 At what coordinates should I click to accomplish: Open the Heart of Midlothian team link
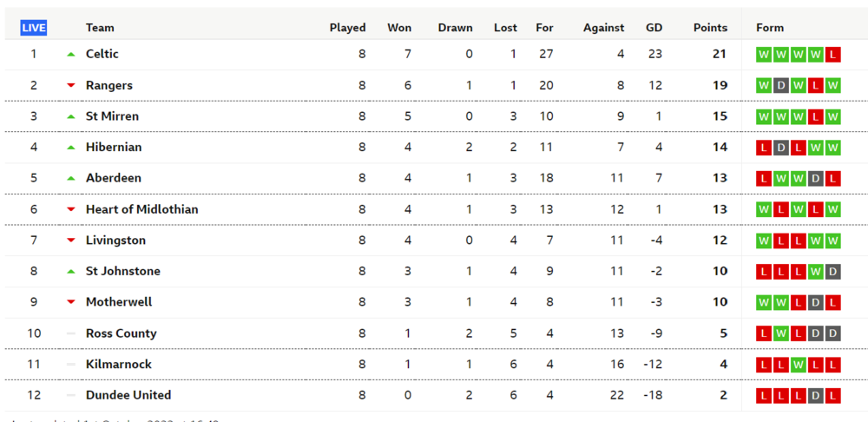(x=142, y=209)
